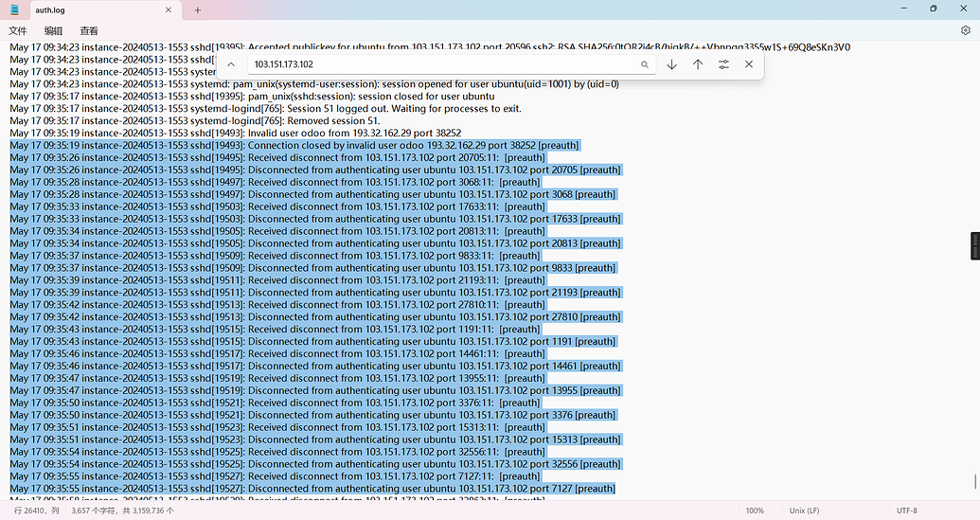Image resolution: width=980 pixels, height=520 pixels.
Task: Click the vertical scrollbar thumb at right
Action: point(975,482)
